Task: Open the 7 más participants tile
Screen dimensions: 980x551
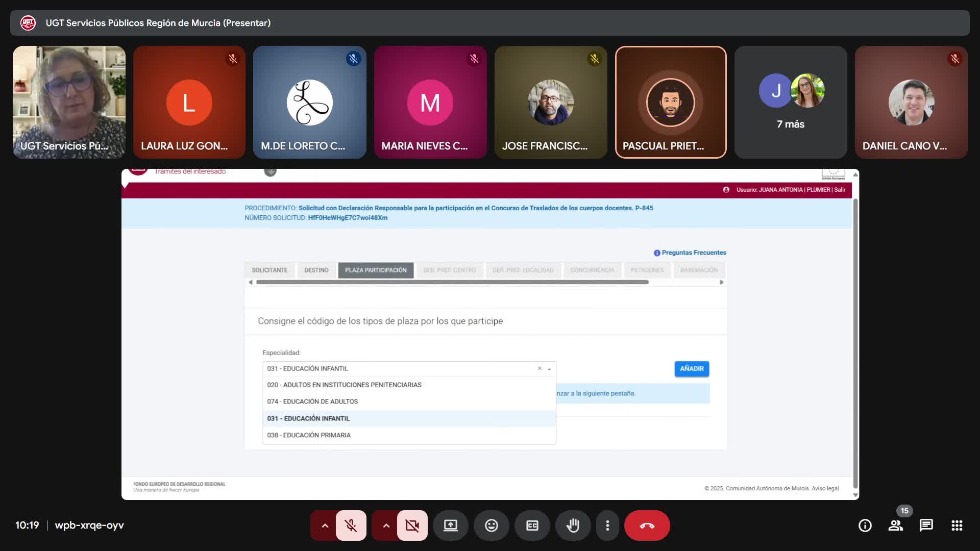Action: pyautogui.click(x=790, y=103)
